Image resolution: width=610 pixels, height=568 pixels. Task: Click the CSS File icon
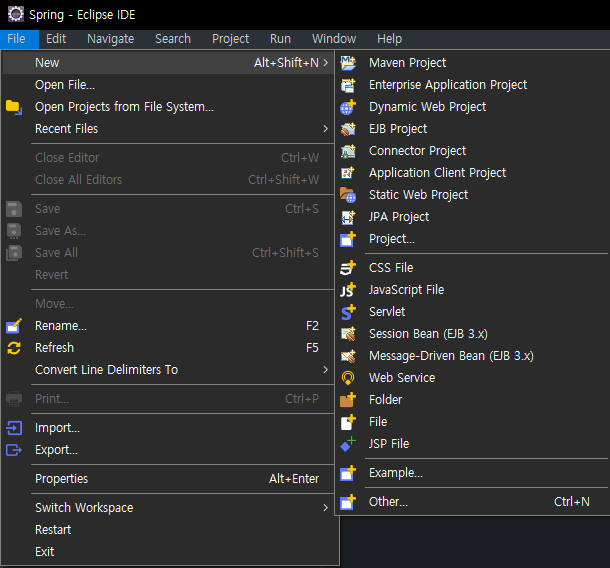pyautogui.click(x=348, y=268)
